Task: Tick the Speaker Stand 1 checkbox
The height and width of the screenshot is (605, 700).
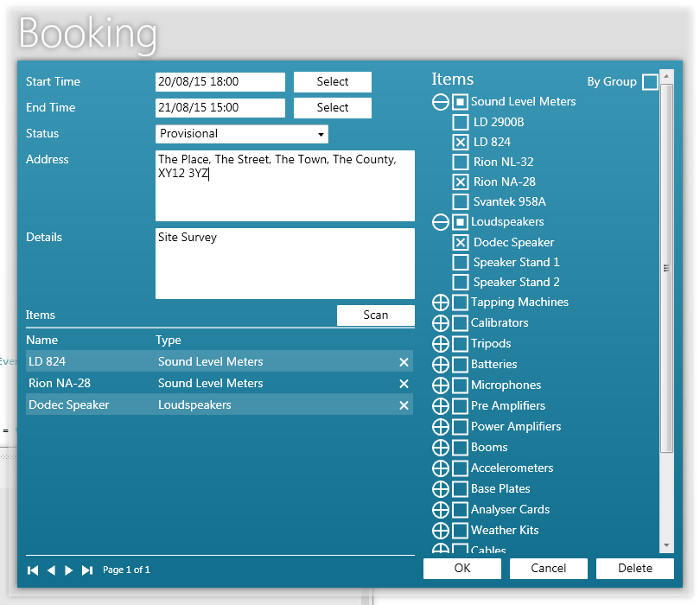Action: (x=461, y=263)
